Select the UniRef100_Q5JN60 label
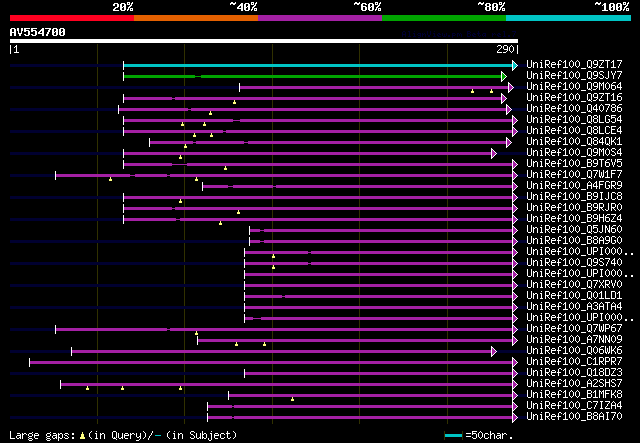 (574, 230)
